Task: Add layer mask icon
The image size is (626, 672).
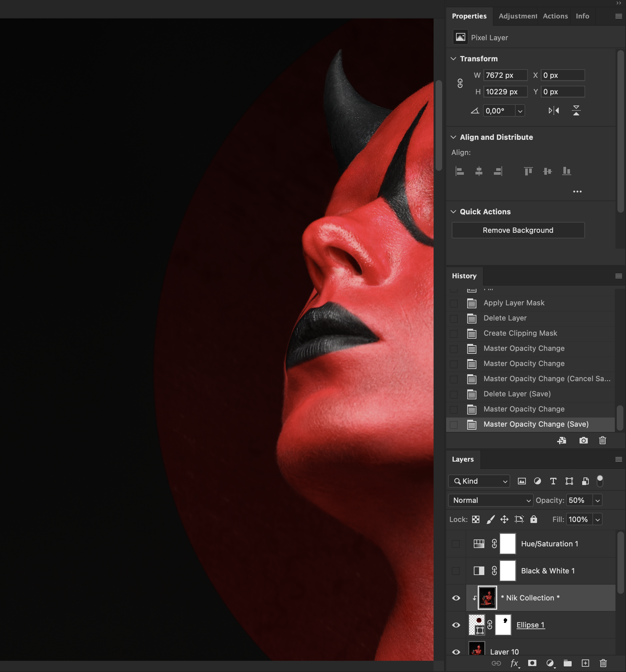Action: [532, 663]
